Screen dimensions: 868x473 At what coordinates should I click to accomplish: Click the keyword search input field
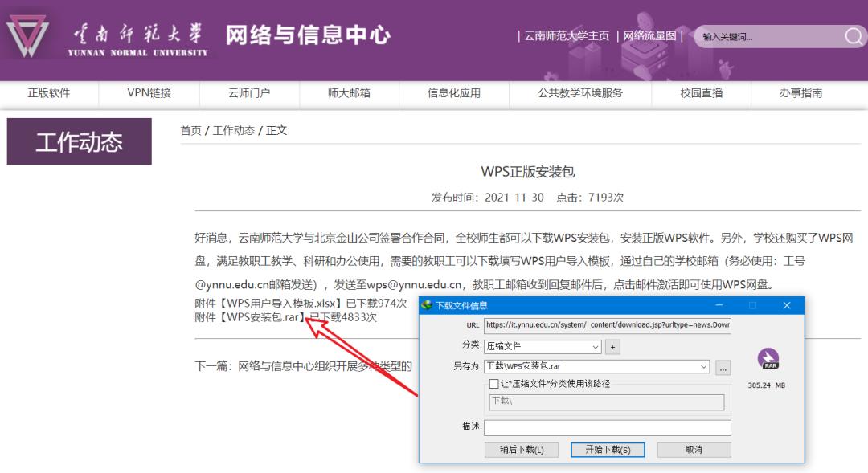[x=771, y=36]
